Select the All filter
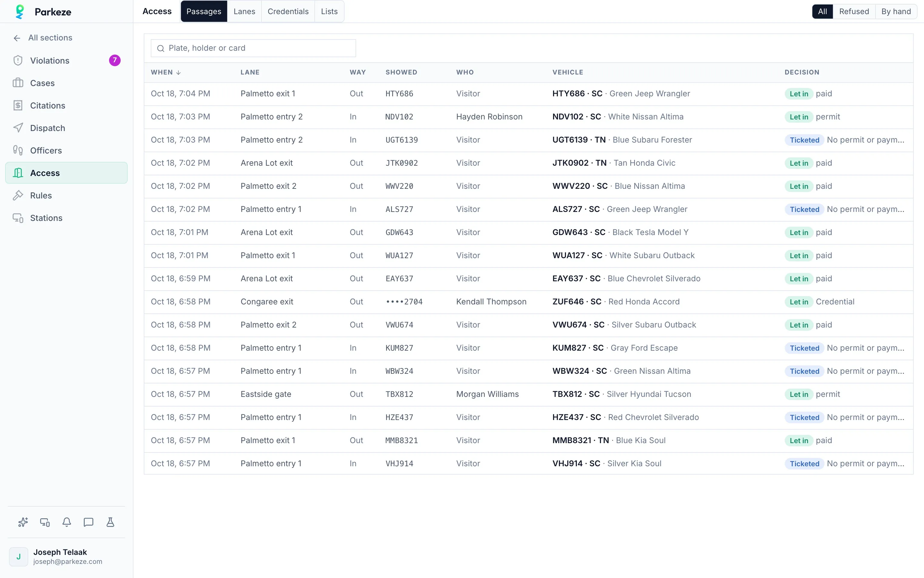 (822, 12)
